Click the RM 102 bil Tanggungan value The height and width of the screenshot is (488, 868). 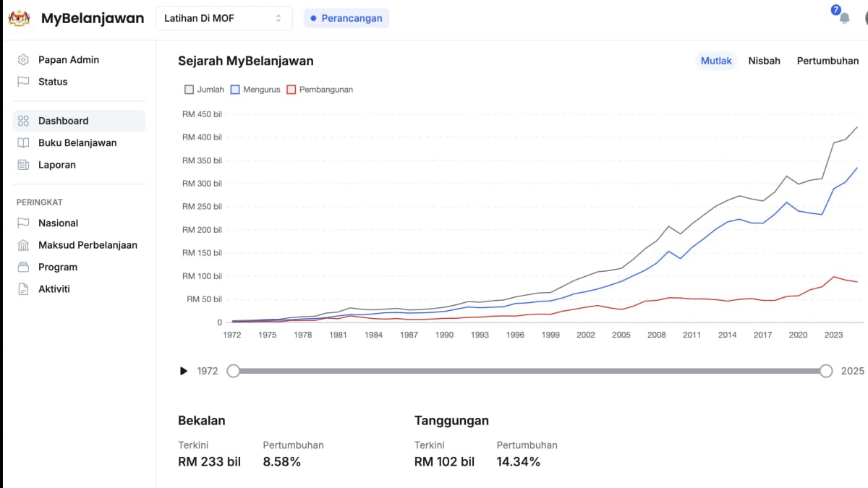[x=444, y=461]
